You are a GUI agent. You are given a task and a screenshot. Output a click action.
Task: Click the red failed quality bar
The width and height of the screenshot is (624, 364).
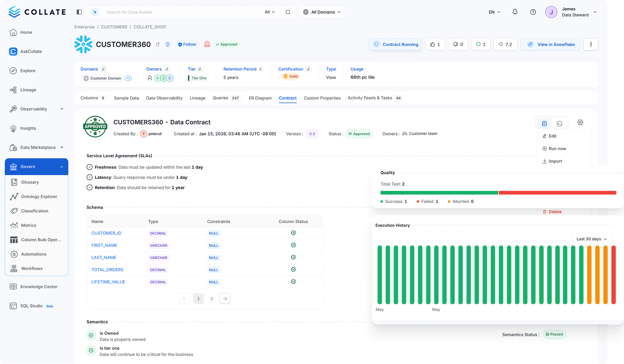click(558, 193)
